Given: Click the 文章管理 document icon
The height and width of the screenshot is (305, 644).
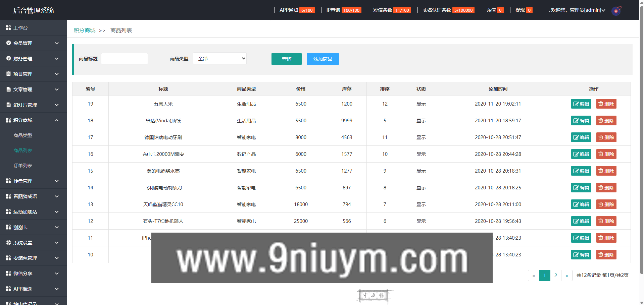Looking at the screenshot, I should point(9,89).
